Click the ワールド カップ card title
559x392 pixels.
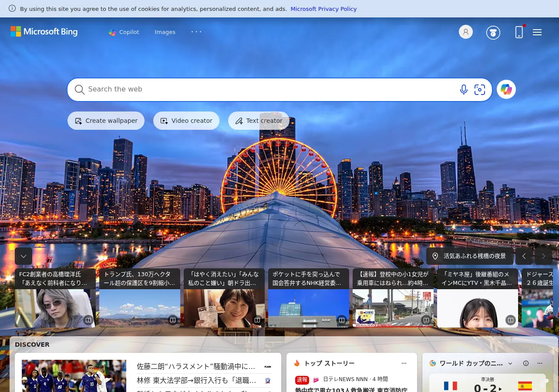471,363
